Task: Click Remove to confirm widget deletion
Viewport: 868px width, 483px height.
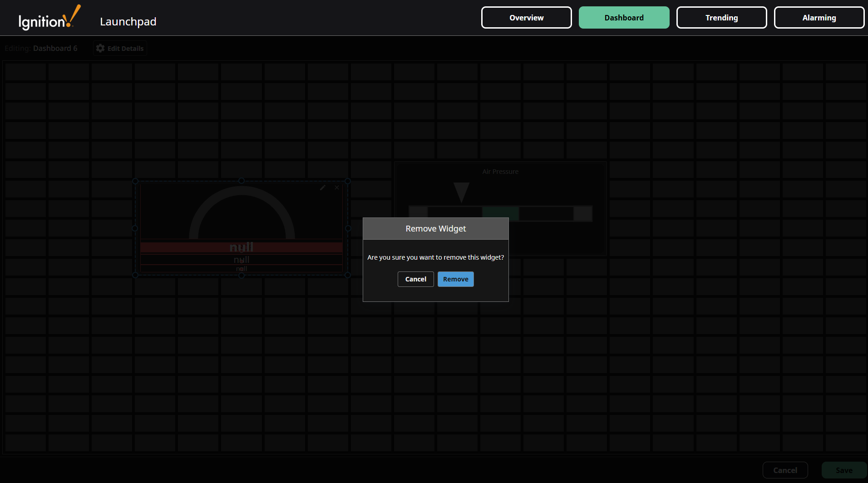Action: pos(455,279)
